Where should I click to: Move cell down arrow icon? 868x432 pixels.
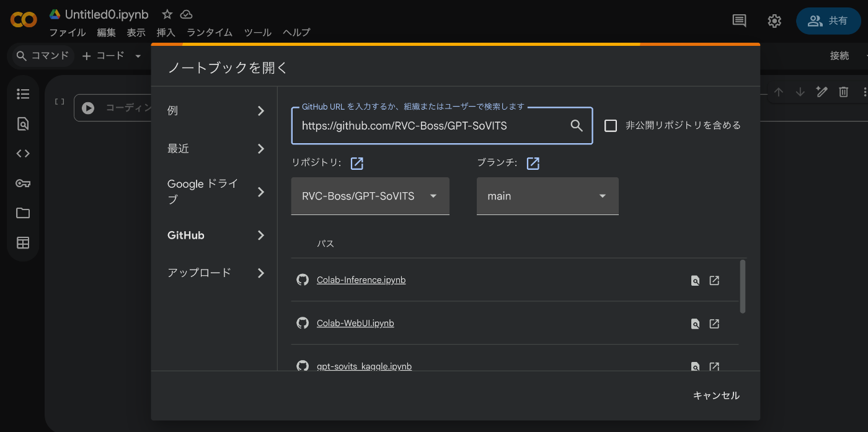coord(800,92)
